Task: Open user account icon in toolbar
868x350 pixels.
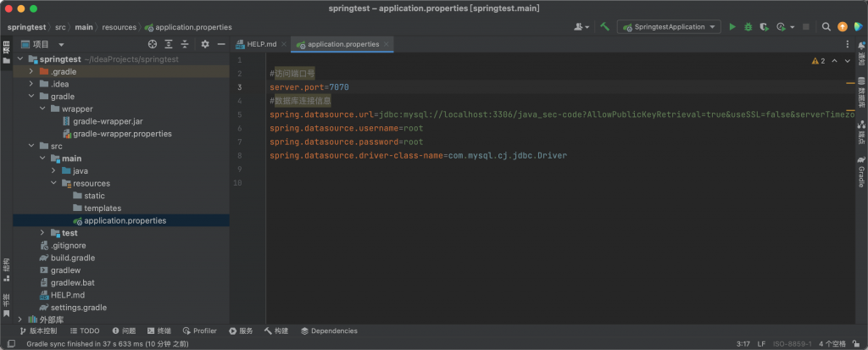Action: [x=581, y=26]
